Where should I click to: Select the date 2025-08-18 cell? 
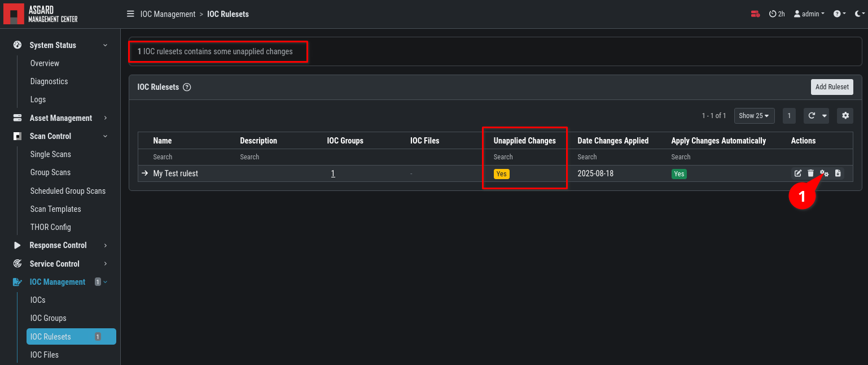pos(595,173)
